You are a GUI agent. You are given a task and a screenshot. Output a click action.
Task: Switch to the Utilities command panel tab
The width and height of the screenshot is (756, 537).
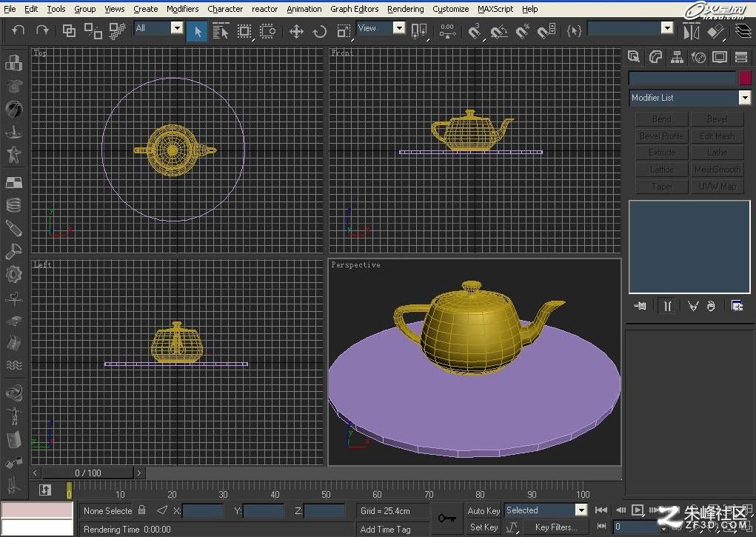pos(741,57)
